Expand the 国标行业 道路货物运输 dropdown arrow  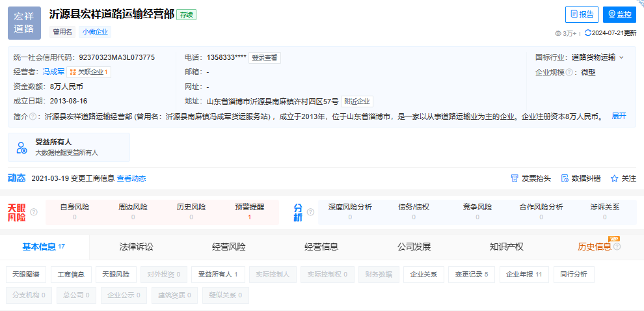coord(621,57)
